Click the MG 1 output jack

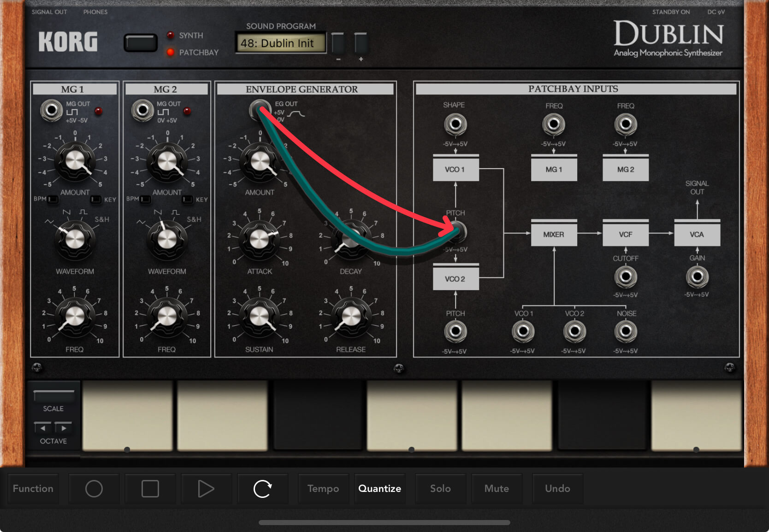(x=51, y=111)
